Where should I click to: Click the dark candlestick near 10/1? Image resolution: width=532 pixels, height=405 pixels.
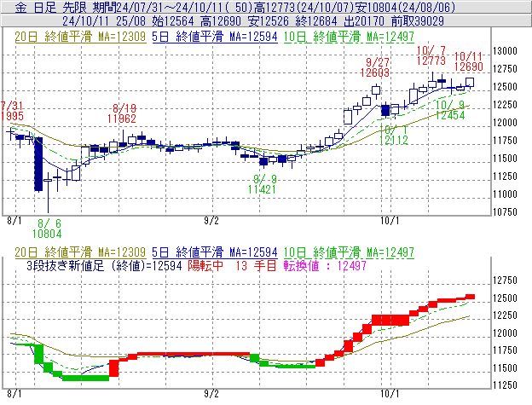click(x=385, y=111)
